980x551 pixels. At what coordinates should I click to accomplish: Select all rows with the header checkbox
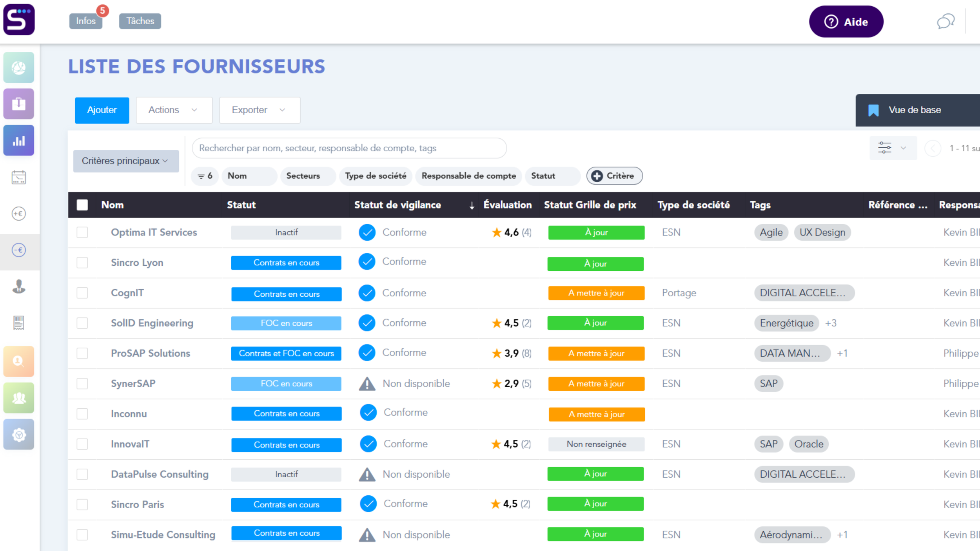[82, 205]
